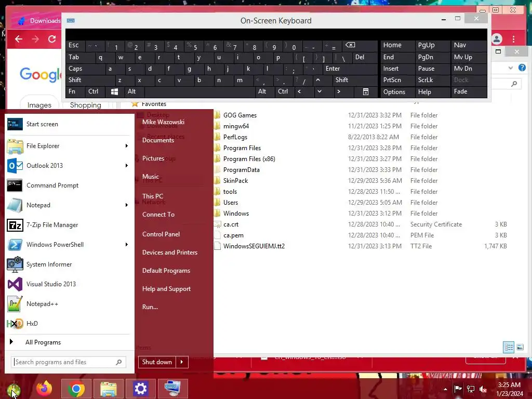Open Devices and Printers
532x399 pixels.
coord(170,252)
